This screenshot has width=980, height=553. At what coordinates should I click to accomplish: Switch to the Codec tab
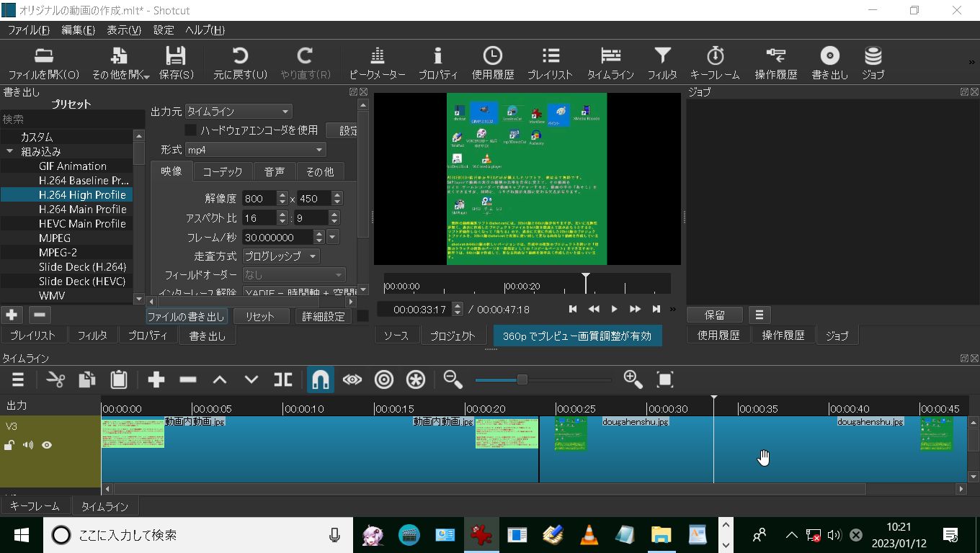[x=222, y=171]
